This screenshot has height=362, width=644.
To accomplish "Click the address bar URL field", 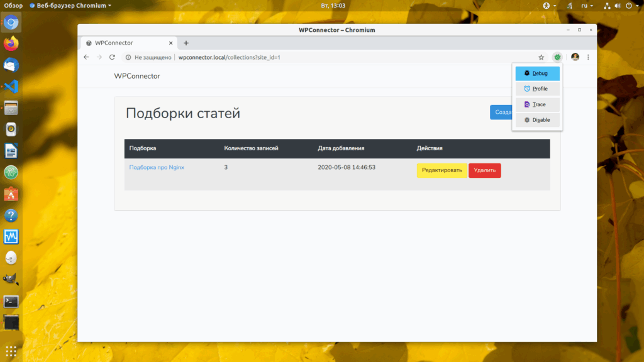I will click(x=328, y=57).
